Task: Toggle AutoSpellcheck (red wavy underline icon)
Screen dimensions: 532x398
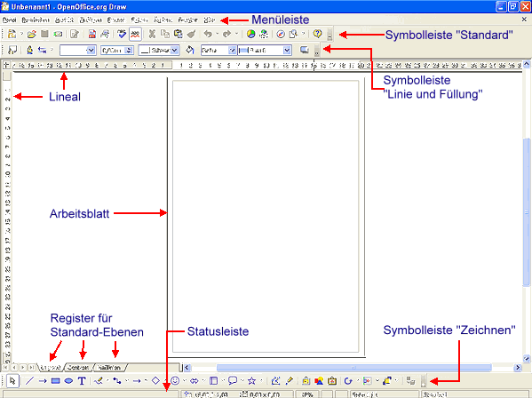Action: pos(135,34)
